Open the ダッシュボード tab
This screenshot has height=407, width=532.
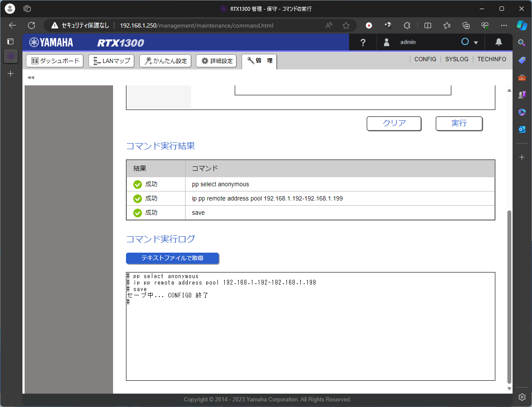(55, 61)
